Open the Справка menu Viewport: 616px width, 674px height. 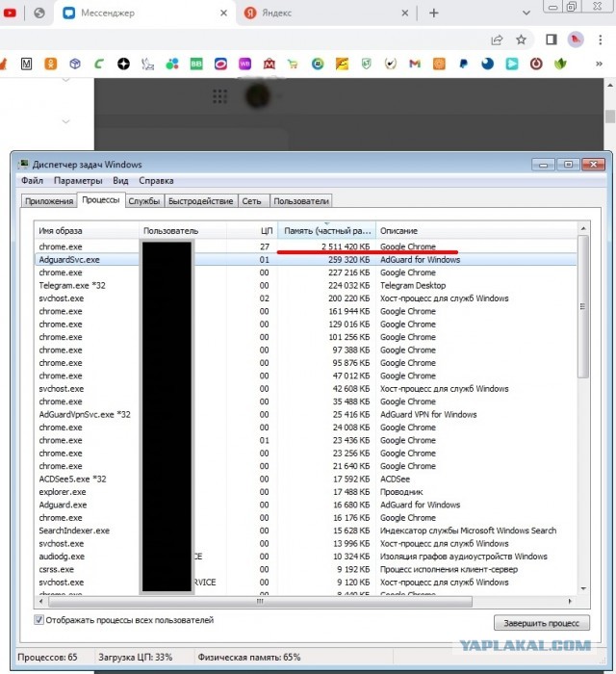coord(156,181)
